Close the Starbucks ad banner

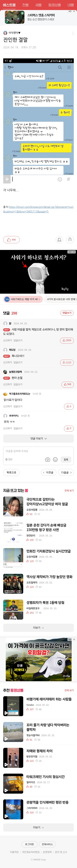pyautogui.click(x=74, y=11)
